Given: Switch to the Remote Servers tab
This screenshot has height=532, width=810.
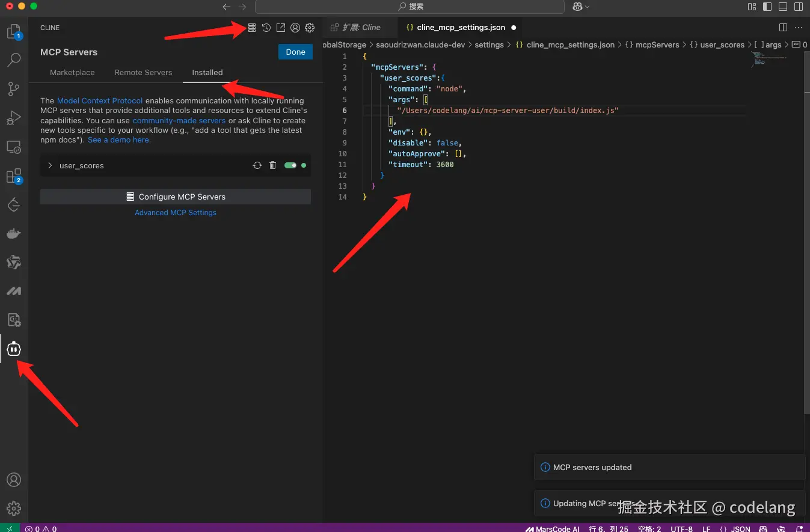Looking at the screenshot, I should [143, 72].
